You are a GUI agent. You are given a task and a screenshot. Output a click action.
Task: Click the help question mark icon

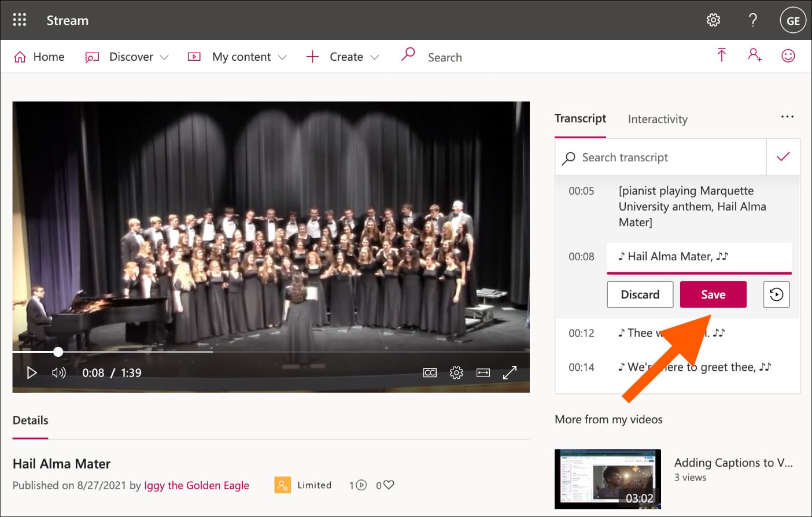(x=752, y=20)
